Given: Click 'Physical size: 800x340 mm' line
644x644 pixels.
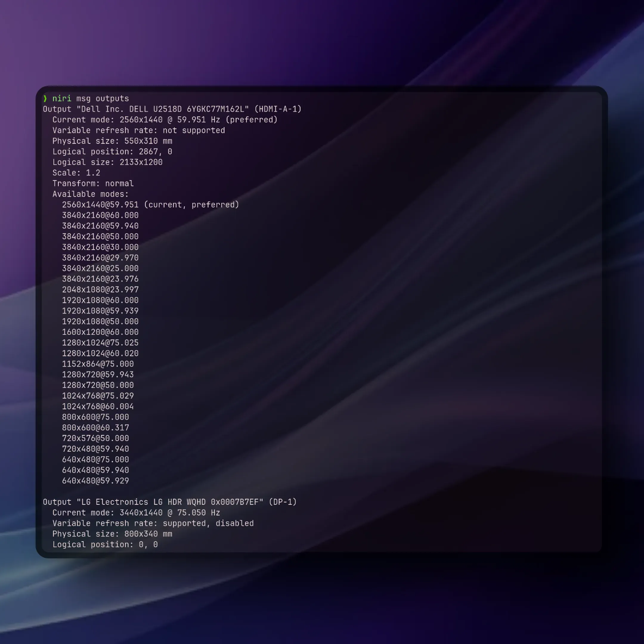Looking at the screenshot, I should point(112,534).
